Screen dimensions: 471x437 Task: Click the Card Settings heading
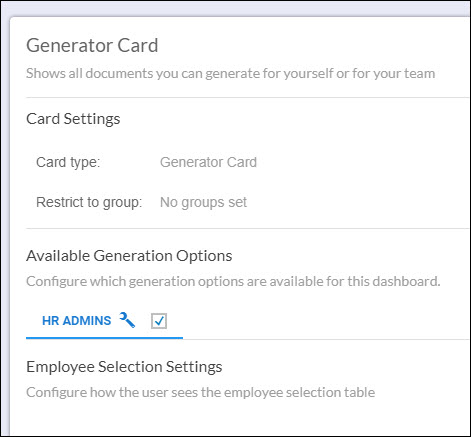pyautogui.click(x=73, y=119)
